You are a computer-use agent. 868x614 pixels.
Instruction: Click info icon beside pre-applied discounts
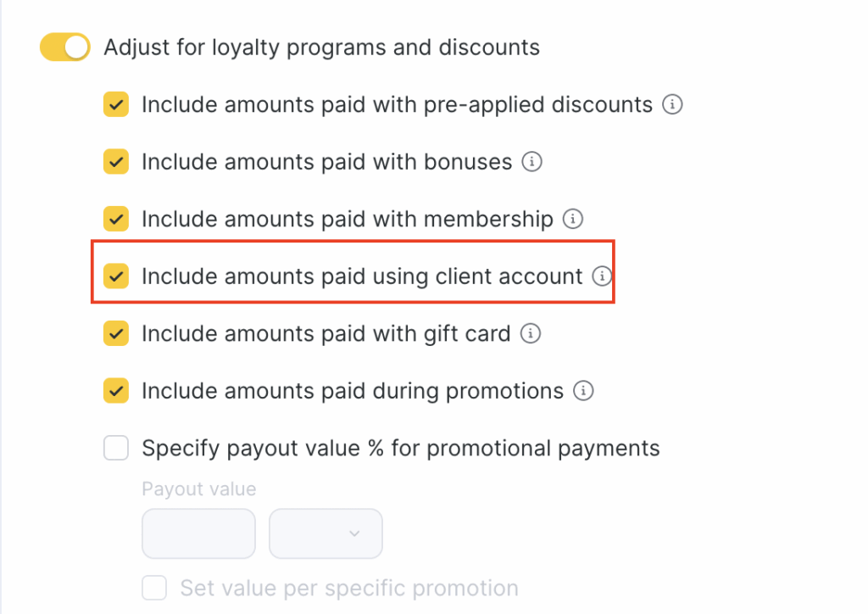point(672,105)
